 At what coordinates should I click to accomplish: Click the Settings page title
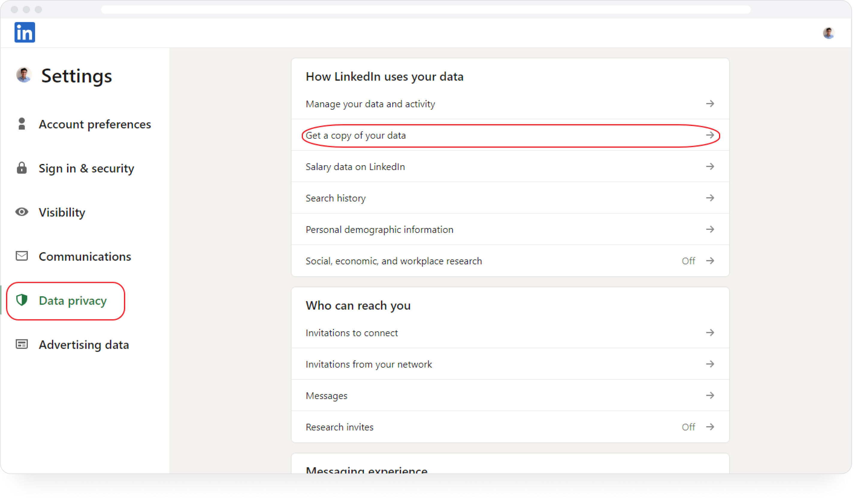click(x=77, y=76)
